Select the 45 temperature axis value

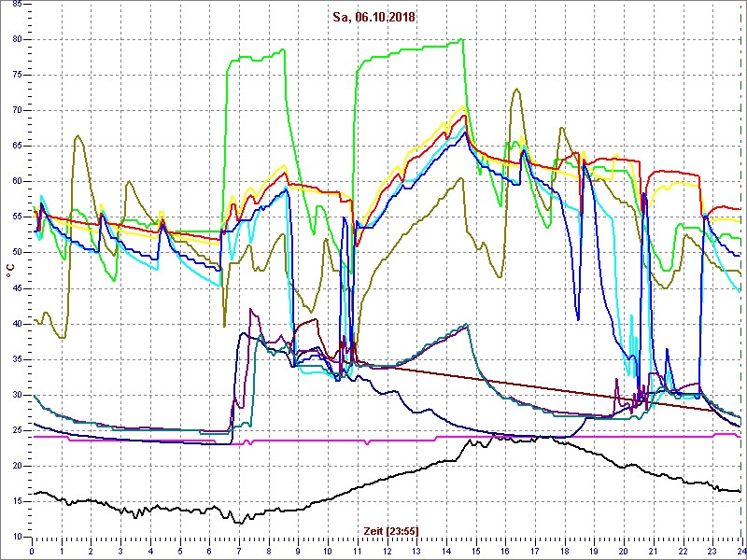pyautogui.click(x=15, y=288)
